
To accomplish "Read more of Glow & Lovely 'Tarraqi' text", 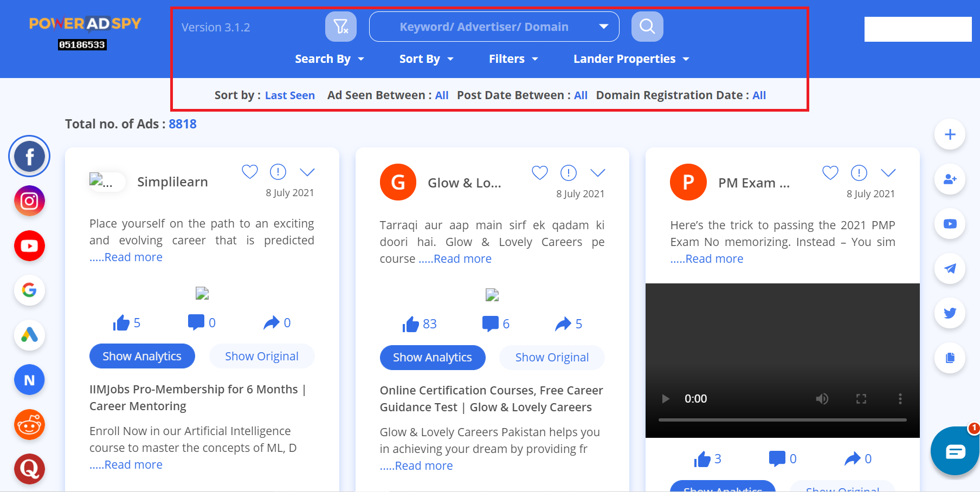I will coord(455,258).
